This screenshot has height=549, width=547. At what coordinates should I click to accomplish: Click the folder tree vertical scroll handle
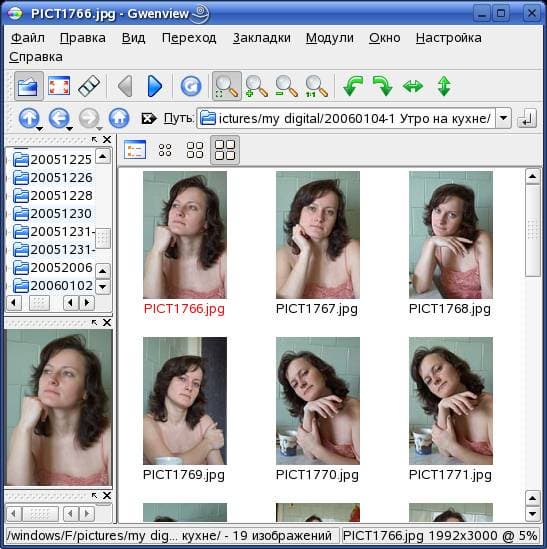pyautogui.click(x=103, y=238)
